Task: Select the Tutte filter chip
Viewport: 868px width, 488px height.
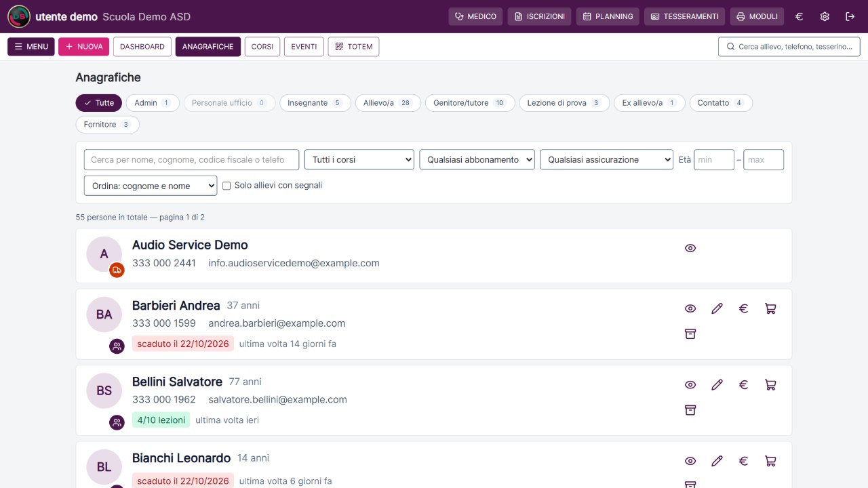Action: pos(99,103)
